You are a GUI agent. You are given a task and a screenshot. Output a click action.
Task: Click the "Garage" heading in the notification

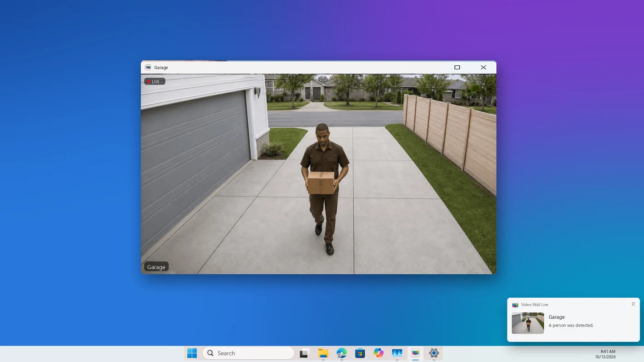[557, 317]
